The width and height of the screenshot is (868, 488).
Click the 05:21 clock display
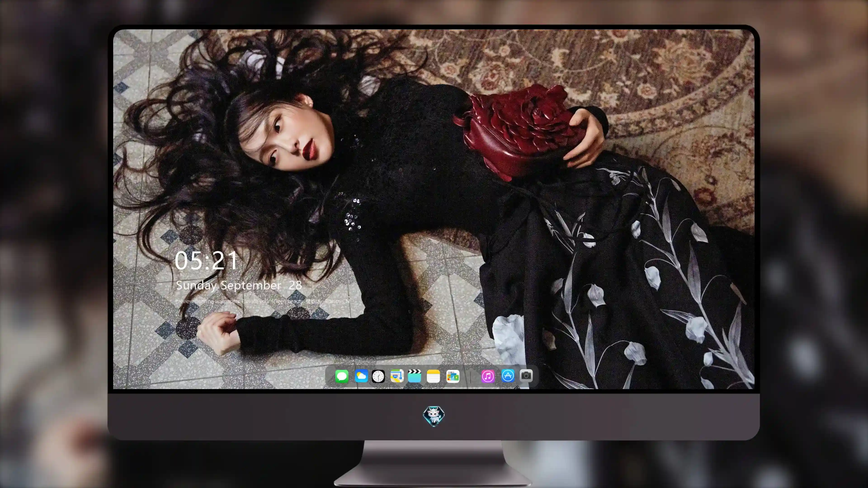[206, 261]
